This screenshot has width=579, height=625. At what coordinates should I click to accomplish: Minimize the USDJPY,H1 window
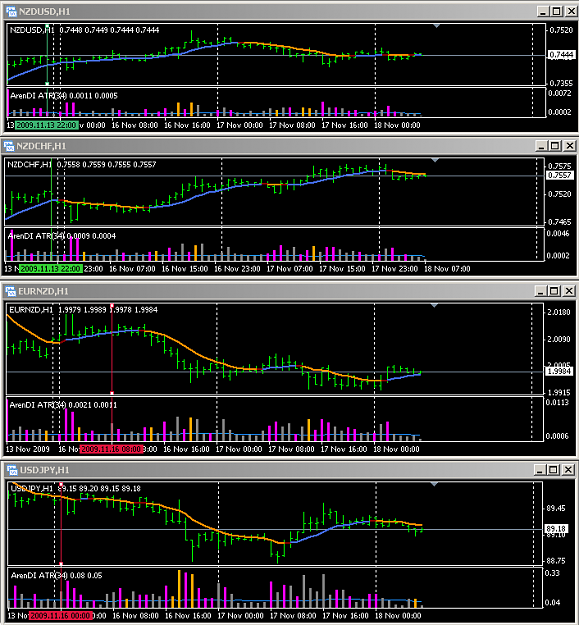tap(540, 470)
